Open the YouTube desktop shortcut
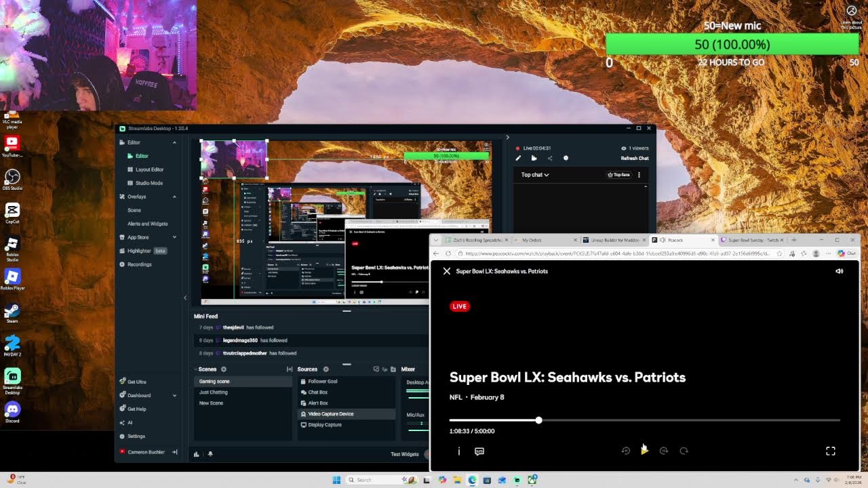Viewport: 868px width, 488px height. click(12, 146)
